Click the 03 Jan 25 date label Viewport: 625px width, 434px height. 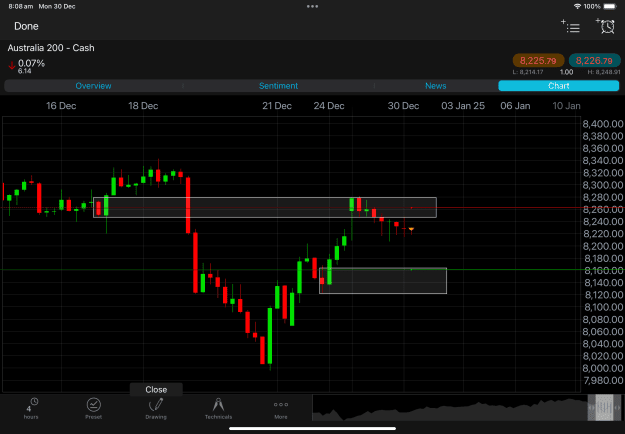pos(463,106)
